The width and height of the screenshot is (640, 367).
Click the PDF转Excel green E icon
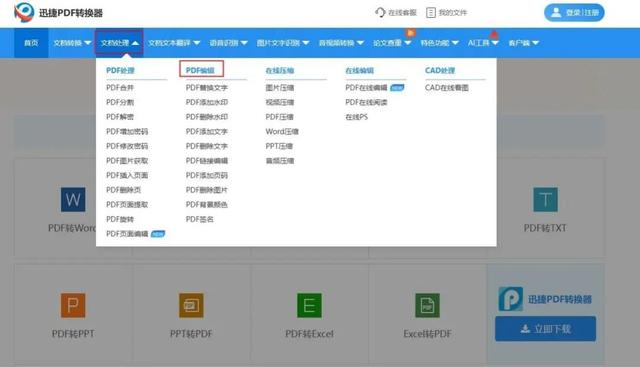coord(309,305)
